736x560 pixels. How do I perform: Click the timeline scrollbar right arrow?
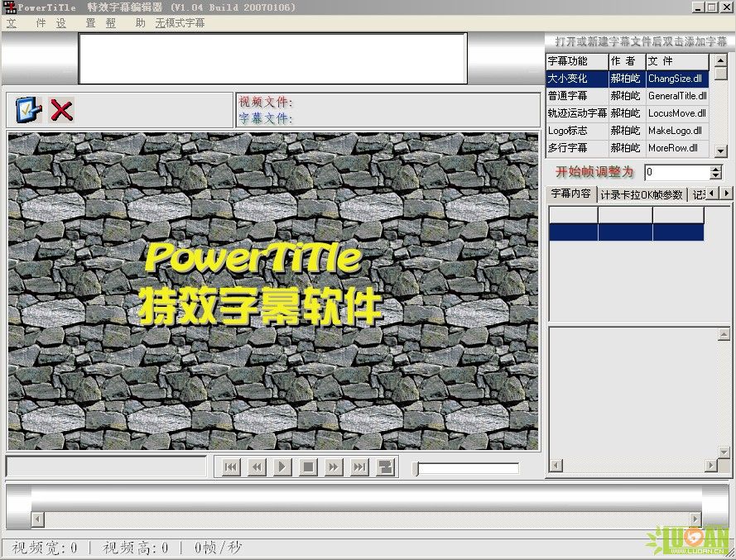point(695,519)
